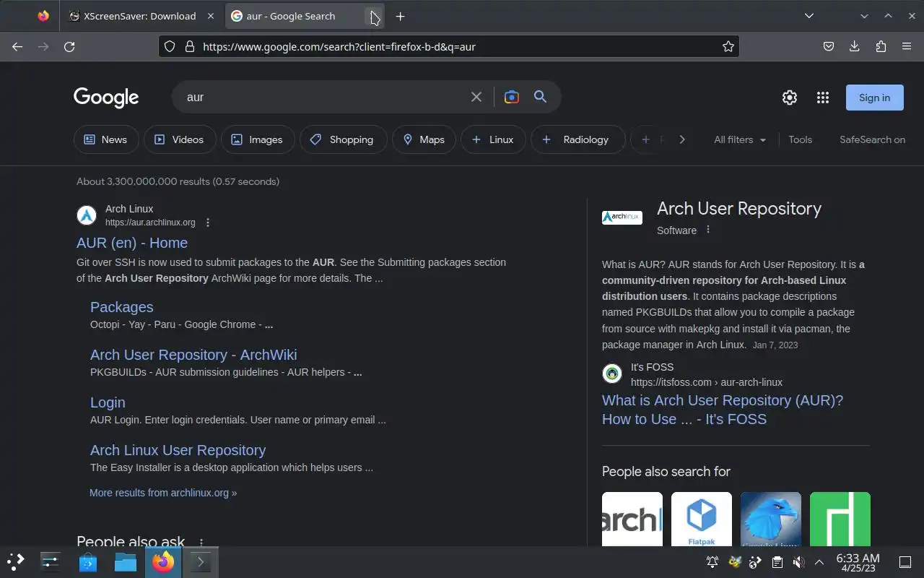
Task: Open the search Tools options
Action: click(800, 139)
